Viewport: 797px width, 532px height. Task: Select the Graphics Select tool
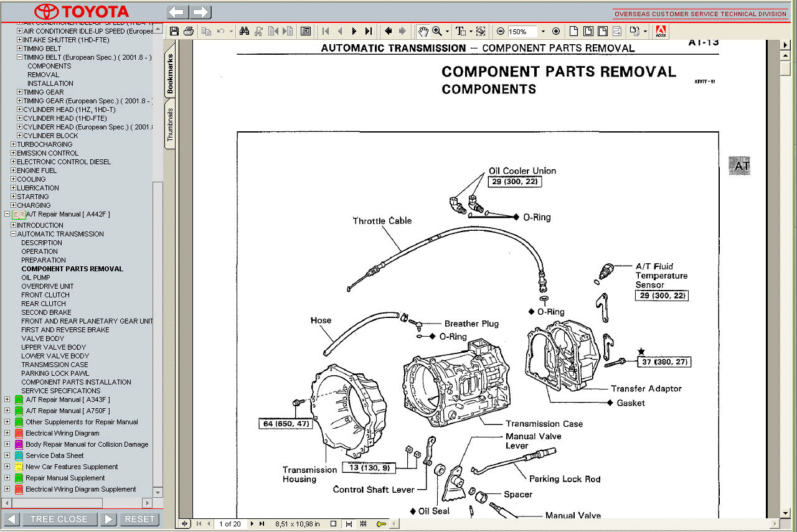pyautogui.click(x=481, y=31)
